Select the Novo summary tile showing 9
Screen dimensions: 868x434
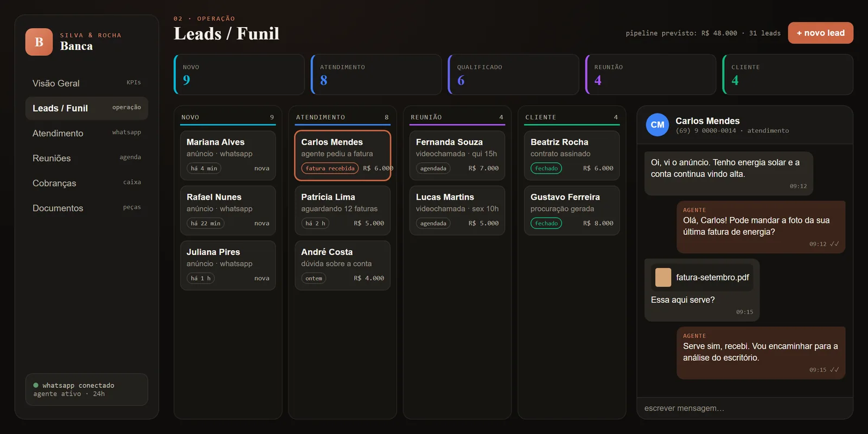239,74
